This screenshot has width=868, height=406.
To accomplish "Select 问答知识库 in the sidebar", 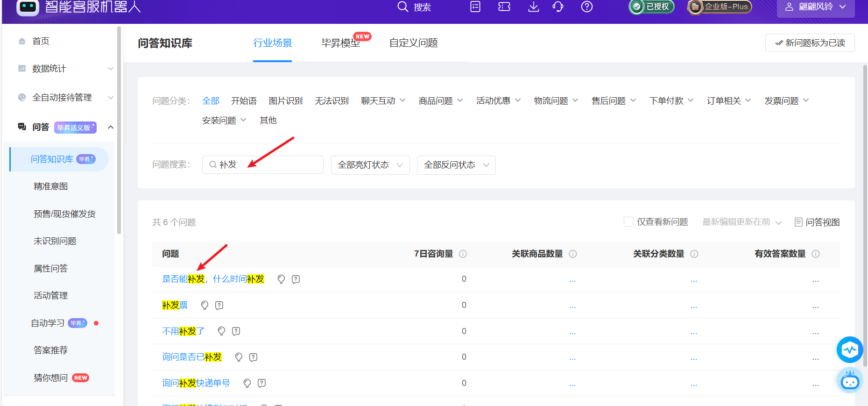I will pyautogui.click(x=59, y=159).
